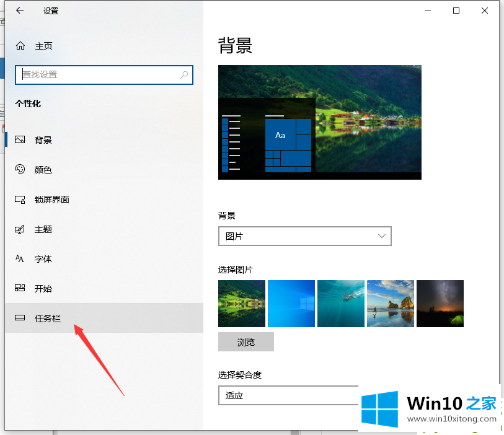This screenshot has width=504, height=435.
Task: Open the Taskbar (任务栏) settings page
Action: click(47, 319)
